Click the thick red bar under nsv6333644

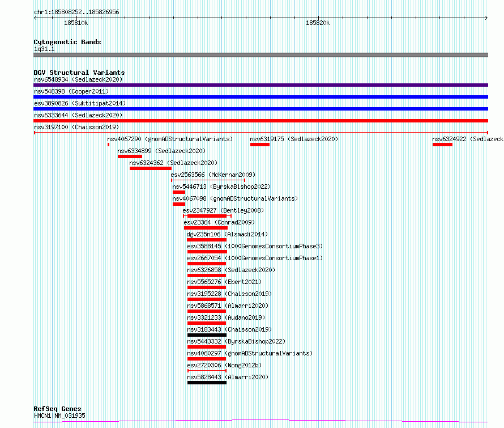(x=260, y=121)
